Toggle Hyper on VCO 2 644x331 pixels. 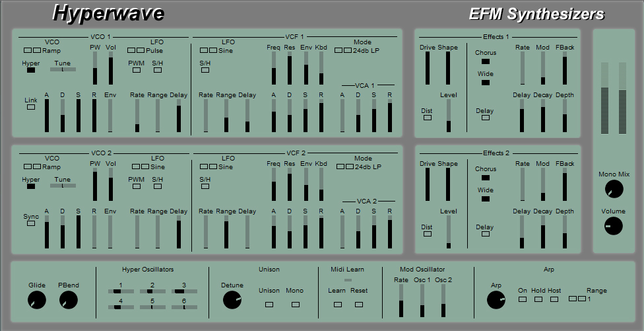(x=31, y=186)
